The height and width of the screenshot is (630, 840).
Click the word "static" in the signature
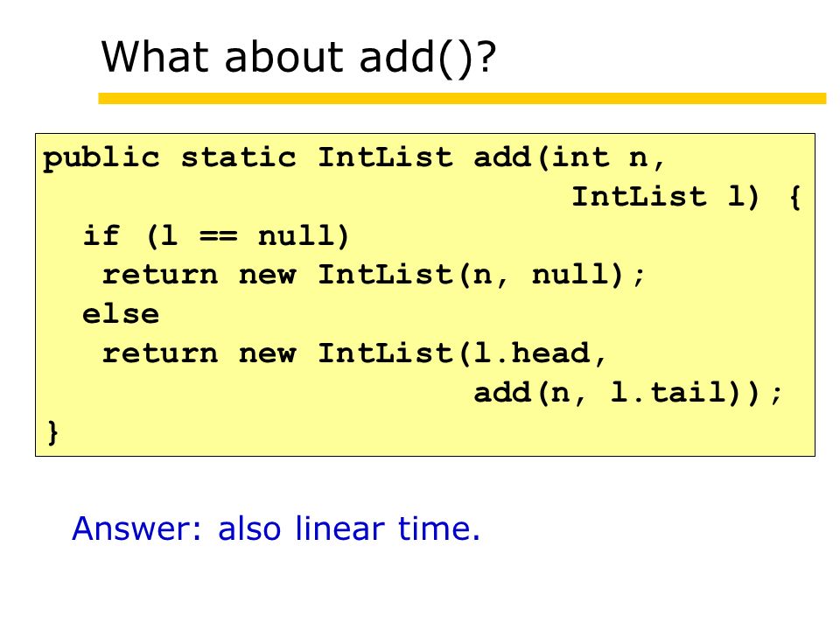click(x=238, y=157)
